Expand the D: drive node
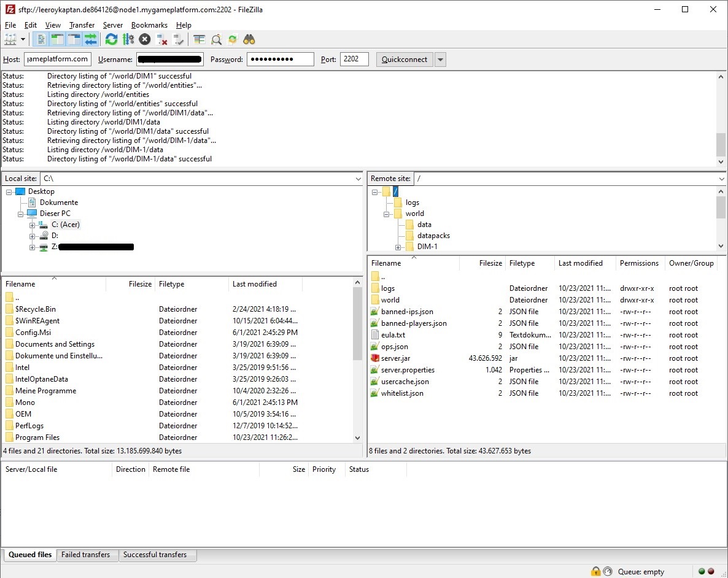 click(x=32, y=236)
